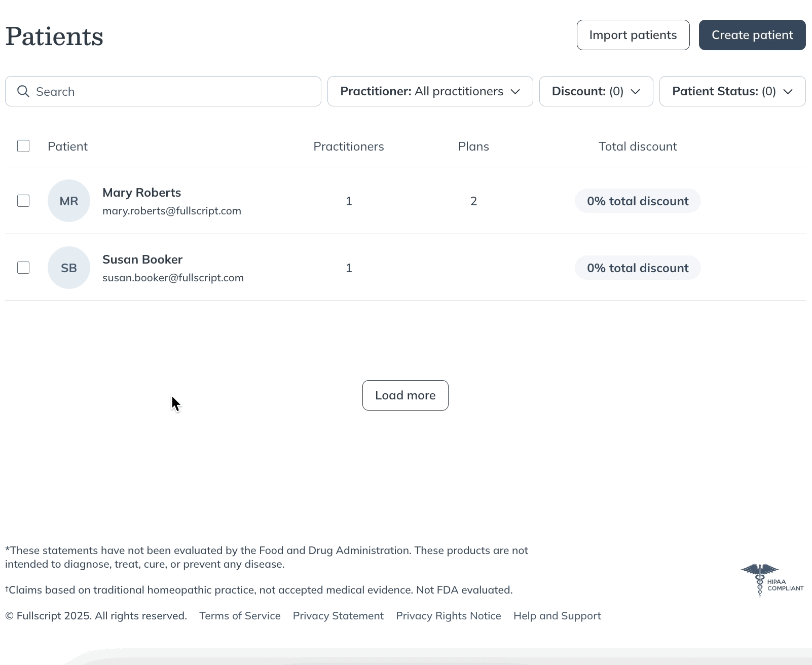This screenshot has height=665, width=812.
Task: Click the Patients page heading
Action: point(54,36)
